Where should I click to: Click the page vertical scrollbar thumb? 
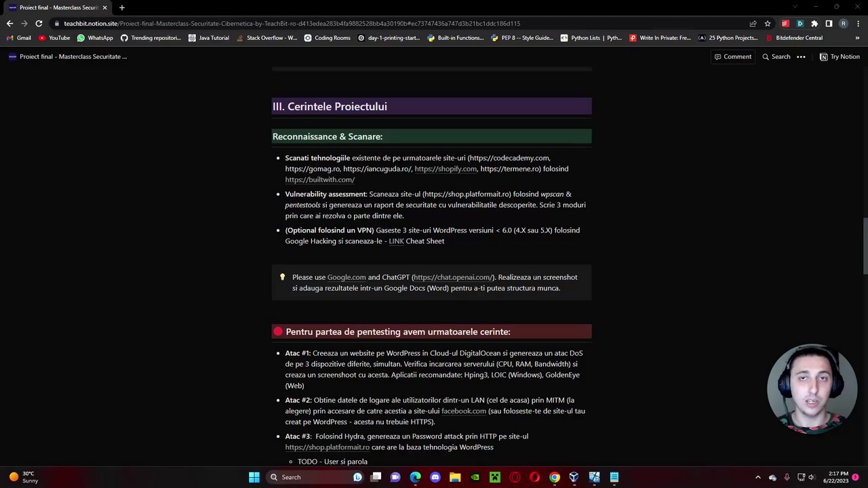point(865,247)
